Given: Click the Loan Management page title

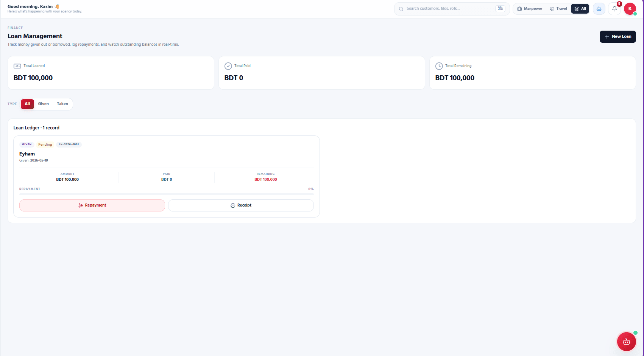Looking at the screenshot, I should [35, 36].
